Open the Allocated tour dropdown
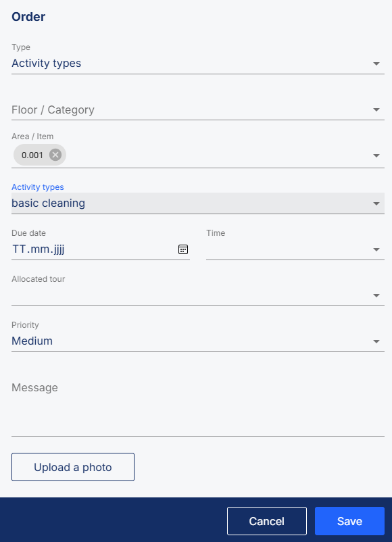 [198, 295]
